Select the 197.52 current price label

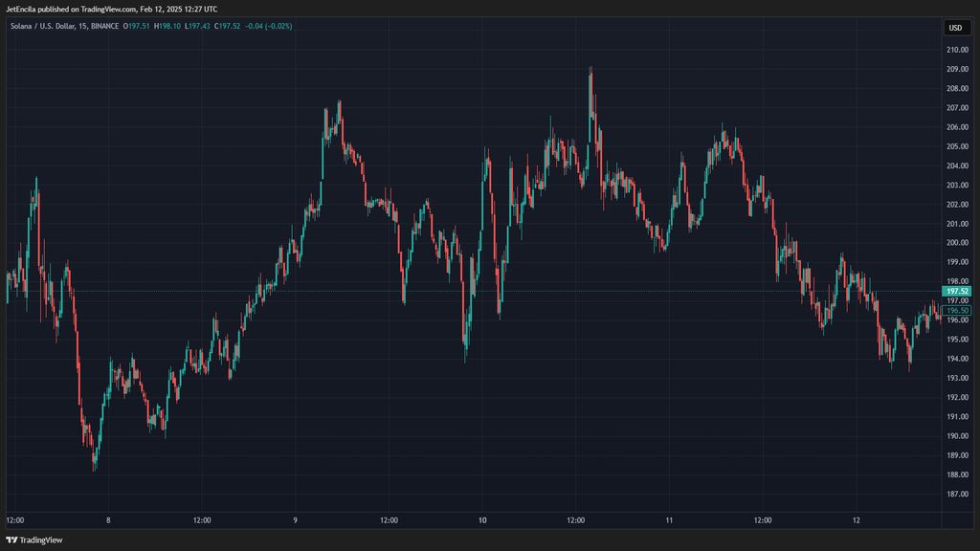[957, 291]
